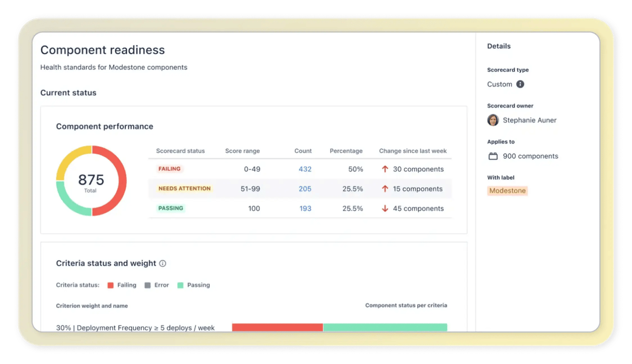Click the NEEDS ATTENTION status badge

[x=184, y=188]
